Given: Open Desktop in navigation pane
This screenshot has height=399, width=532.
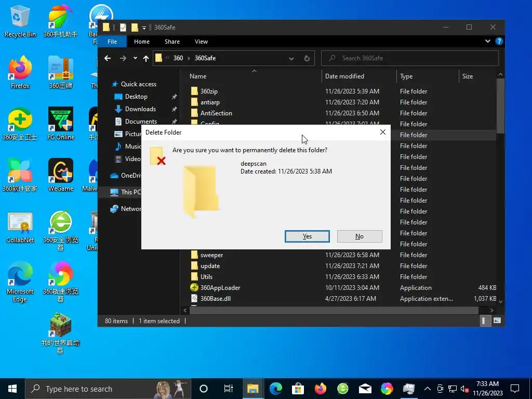Looking at the screenshot, I should tap(136, 97).
